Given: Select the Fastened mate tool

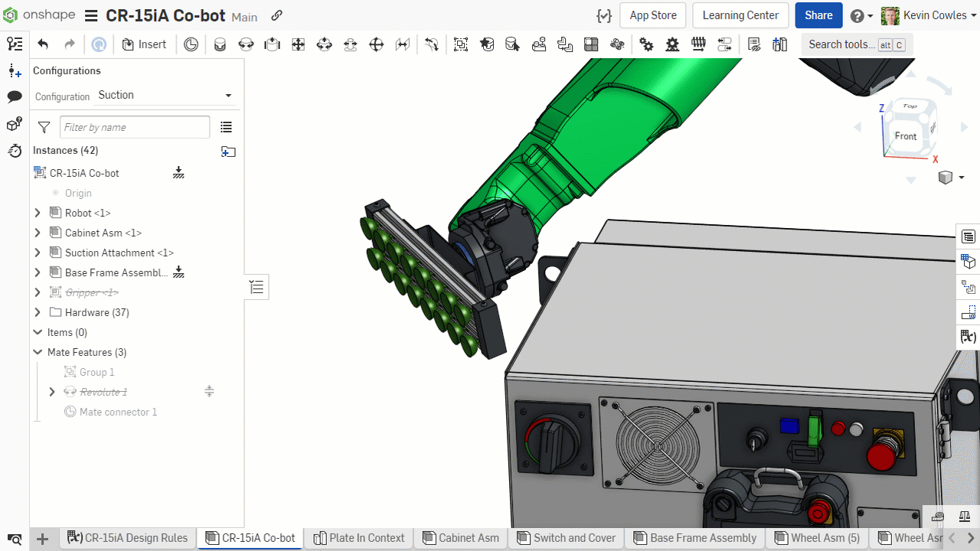Looking at the screenshot, I should coord(220,44).
